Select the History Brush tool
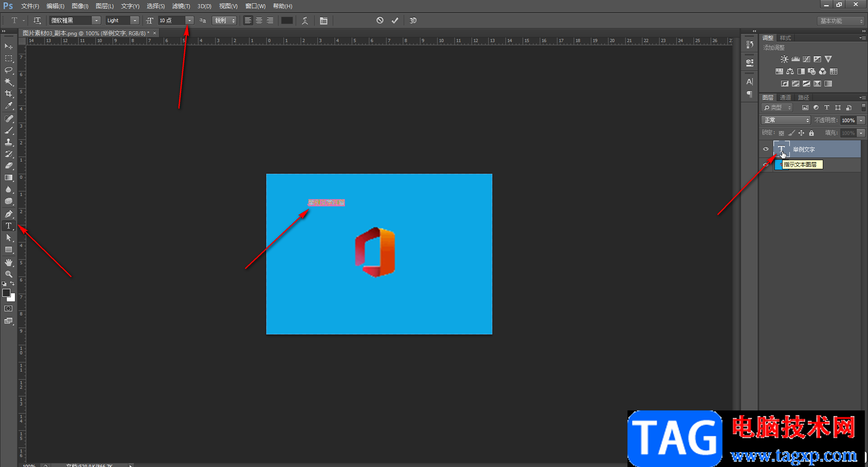Viewport: 868px width, 467px height. point(9,154)
